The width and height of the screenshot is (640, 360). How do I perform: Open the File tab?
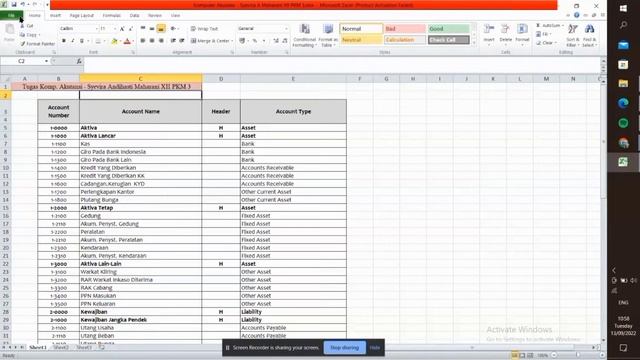pyautogui.click(x=11, y=16)
